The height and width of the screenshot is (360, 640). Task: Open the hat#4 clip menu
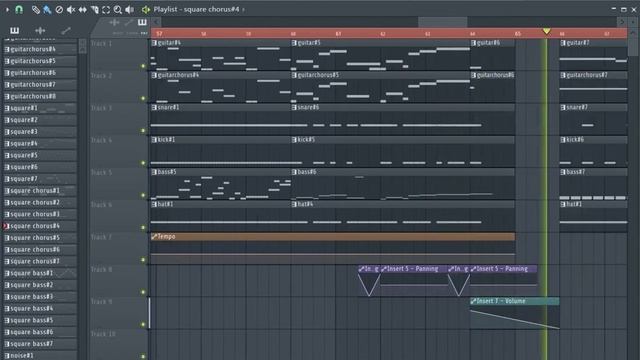point(294,204)
